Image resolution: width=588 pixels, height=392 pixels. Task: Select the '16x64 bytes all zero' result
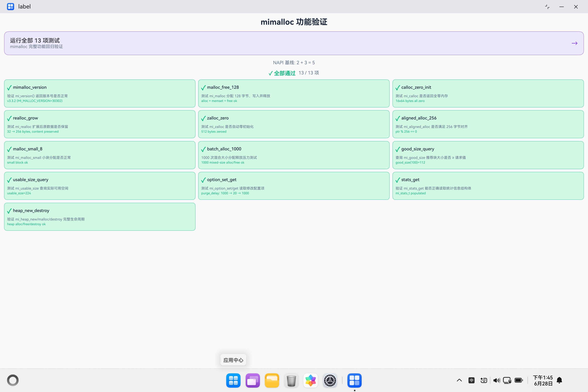click(x=410, y=101)
